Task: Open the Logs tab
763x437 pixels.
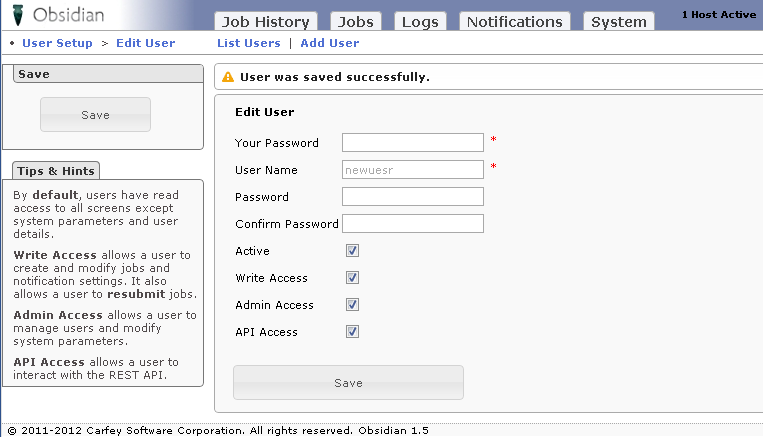Action: point(420,22)
